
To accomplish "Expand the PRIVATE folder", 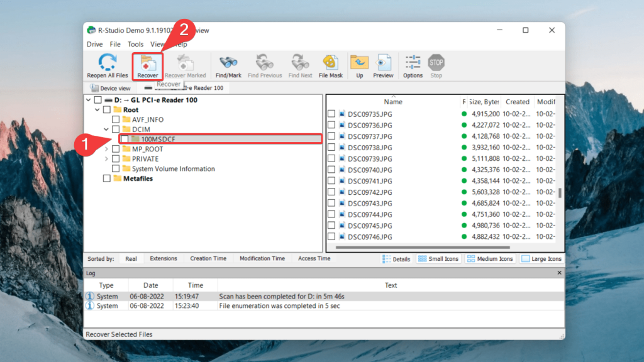I will coord(107,158).
